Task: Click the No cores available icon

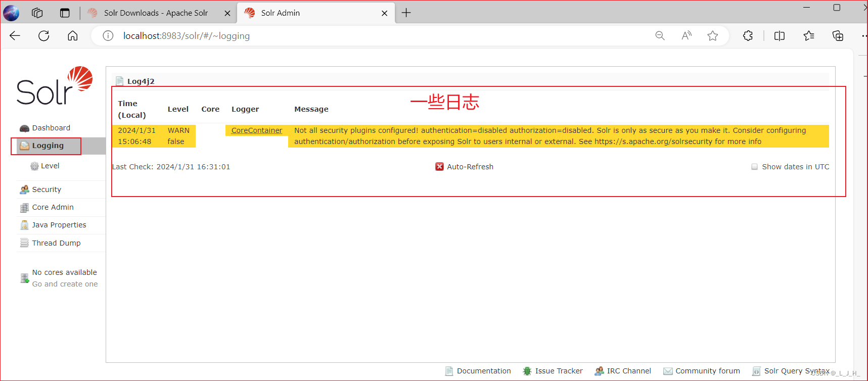Action: [x=24, y=278]
